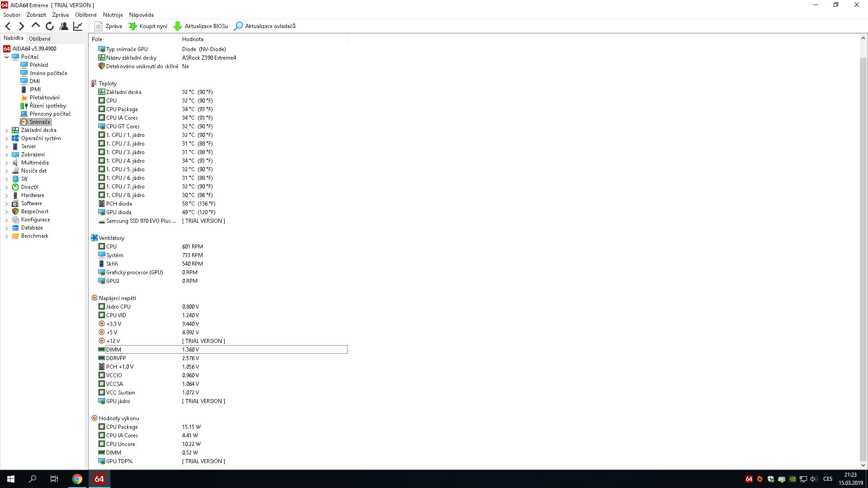Switch to the Oblíbené tab
868x488 pixels.
tap(40, 39)
